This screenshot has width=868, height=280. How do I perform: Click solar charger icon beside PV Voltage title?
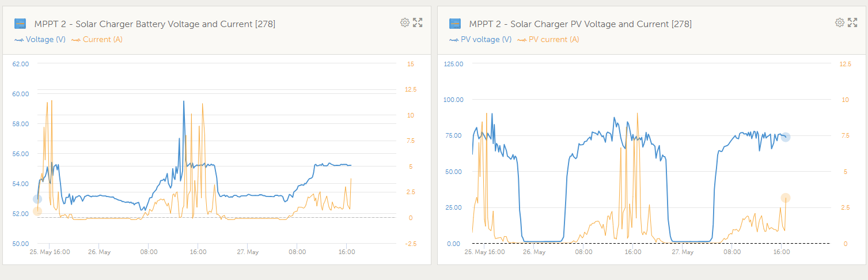455,24
